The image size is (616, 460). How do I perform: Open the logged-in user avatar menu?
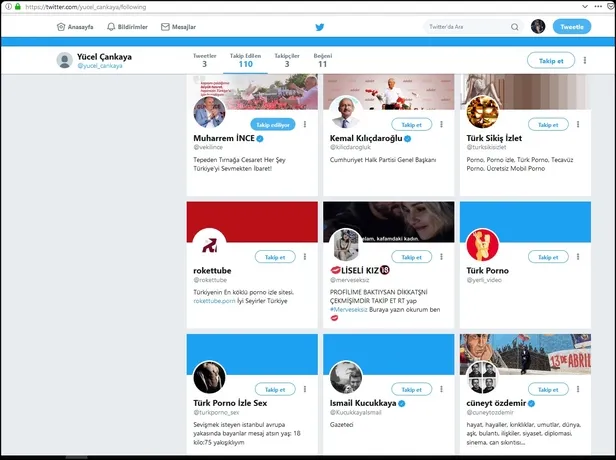tap(538, 26)
